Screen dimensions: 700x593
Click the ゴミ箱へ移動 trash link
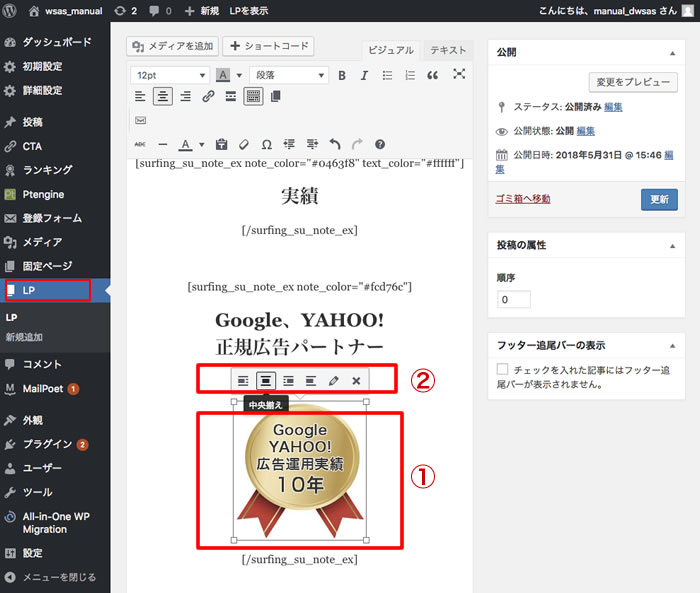point(523,198)
